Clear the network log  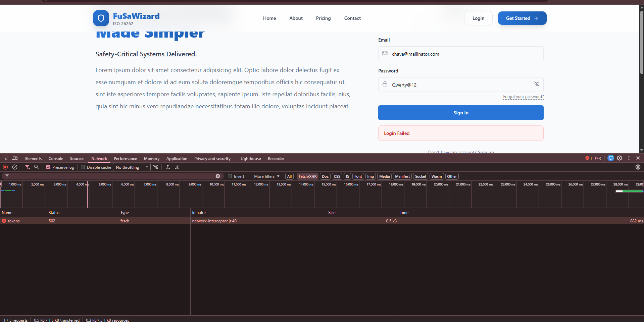tap(15, 167)
